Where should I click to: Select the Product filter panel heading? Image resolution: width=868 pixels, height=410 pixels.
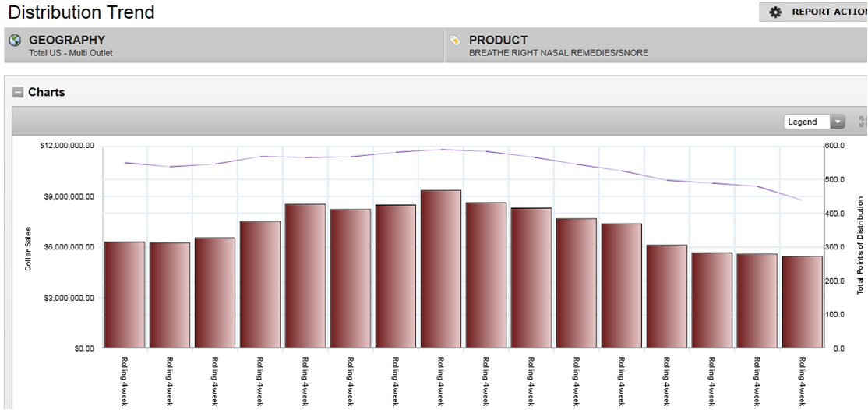pos(498,40)
